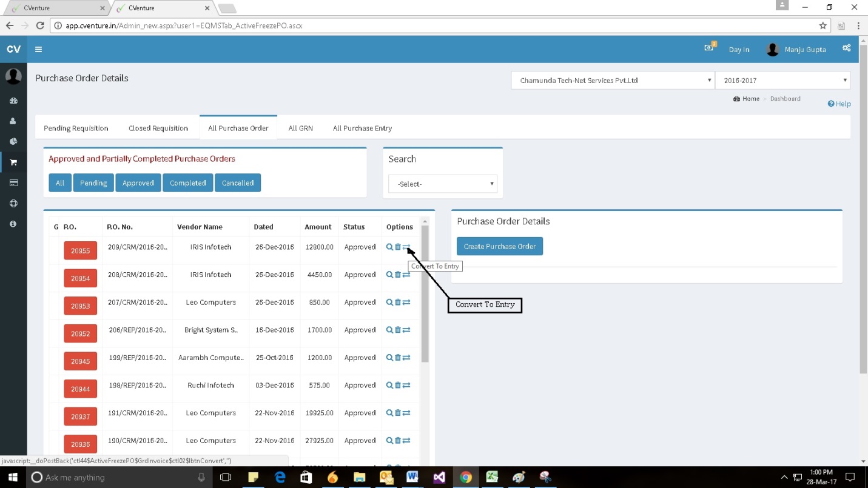Go to Home breadcrumb link

tap(747, 99)
